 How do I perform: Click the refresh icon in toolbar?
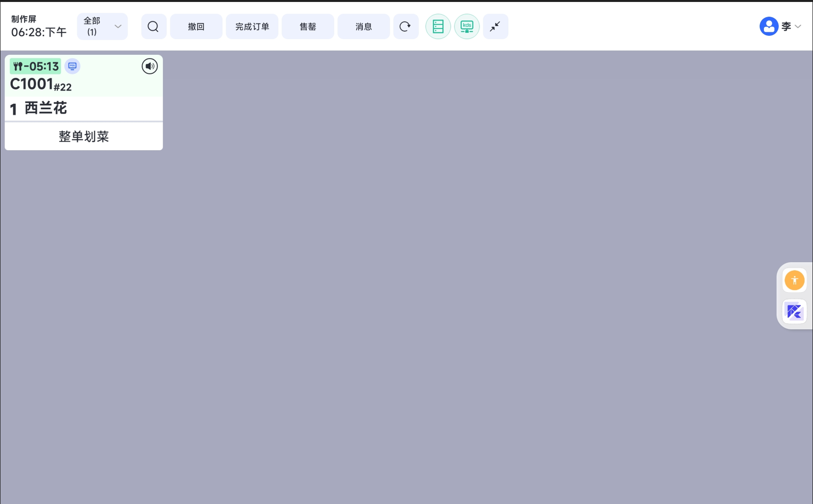pos(406,26)
